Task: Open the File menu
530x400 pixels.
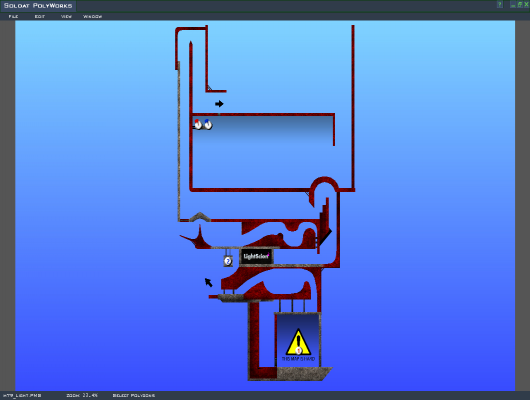Action: (x=13, y=16)
